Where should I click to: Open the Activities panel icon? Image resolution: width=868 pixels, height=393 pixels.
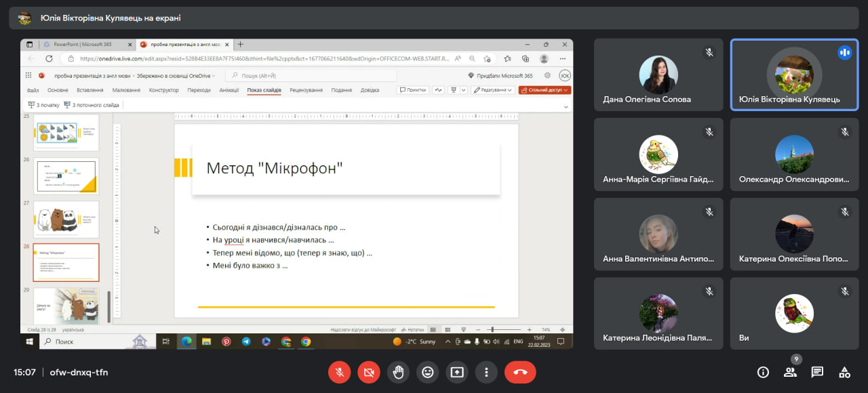coord(844,372)
